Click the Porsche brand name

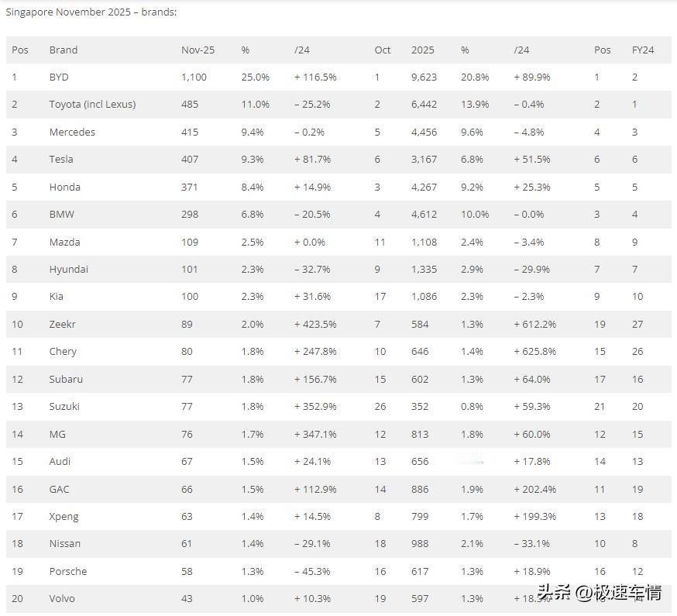click(x=68, y=572)
